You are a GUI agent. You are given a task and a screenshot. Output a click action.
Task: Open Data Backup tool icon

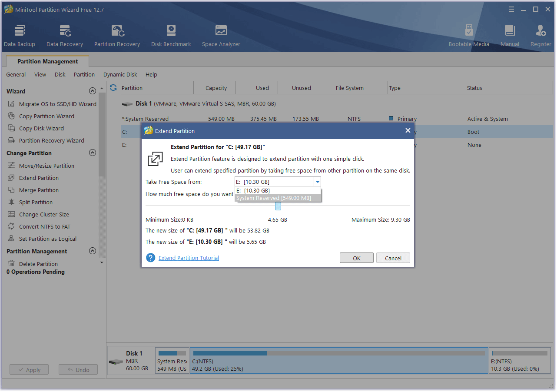[x=20, y=31]
